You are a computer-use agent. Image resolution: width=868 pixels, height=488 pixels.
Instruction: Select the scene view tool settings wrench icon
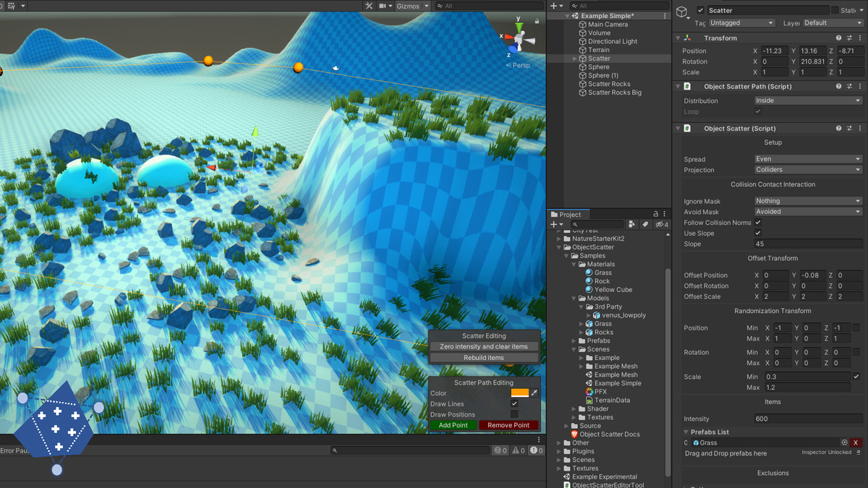click(370, 6)
